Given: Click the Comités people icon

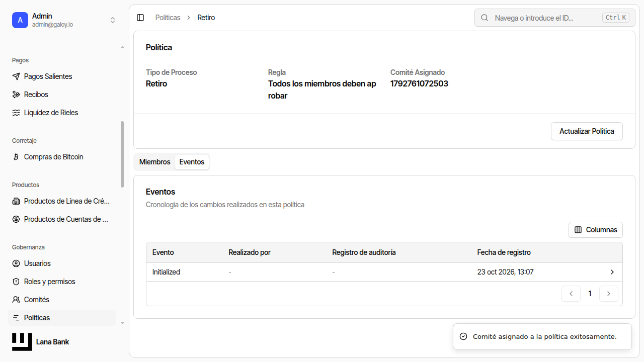Looking at the screenshot, I should tap(16, 300).
